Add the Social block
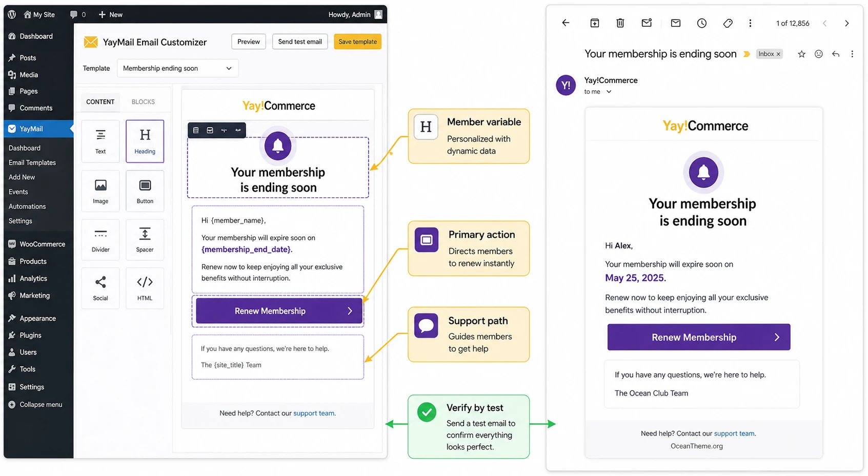 100,288
